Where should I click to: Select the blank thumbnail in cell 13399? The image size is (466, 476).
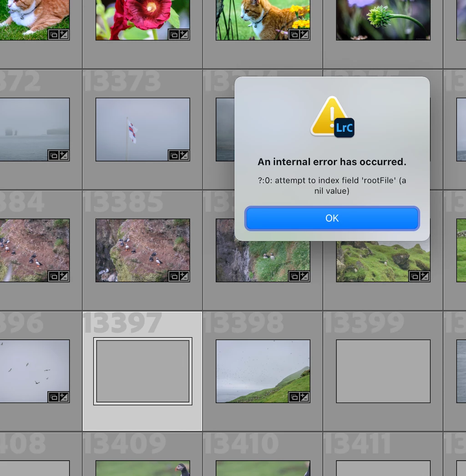point(383,371)
